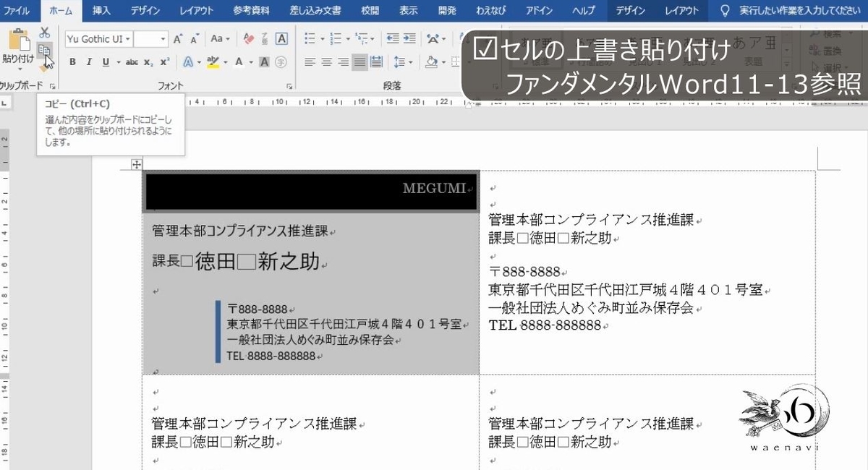This screenshot has height=470, width=868.
Task: Click the Superscript icon
Action: pyautogui.click(x=165, y=61)
